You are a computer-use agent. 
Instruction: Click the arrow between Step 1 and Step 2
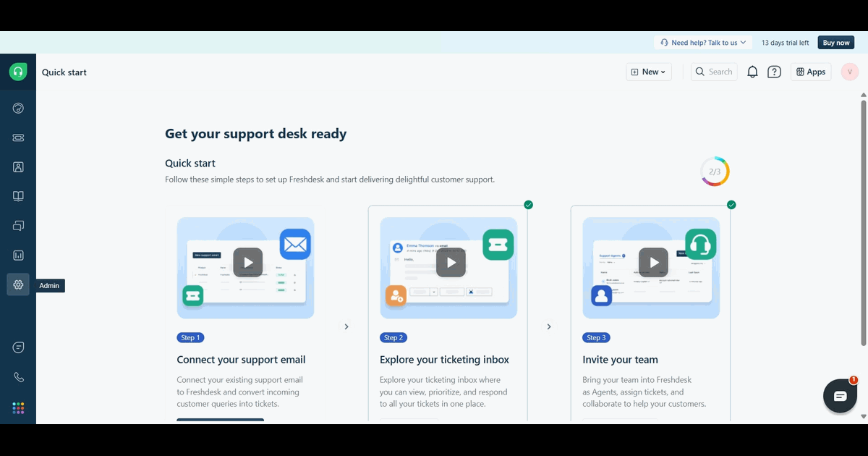346,326
